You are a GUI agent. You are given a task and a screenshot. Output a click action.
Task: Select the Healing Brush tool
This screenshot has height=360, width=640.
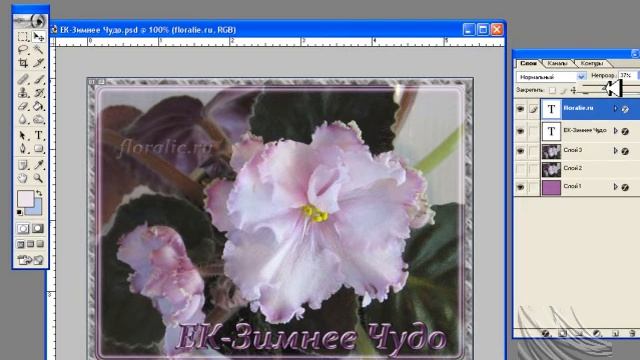(x=23, y=79)
